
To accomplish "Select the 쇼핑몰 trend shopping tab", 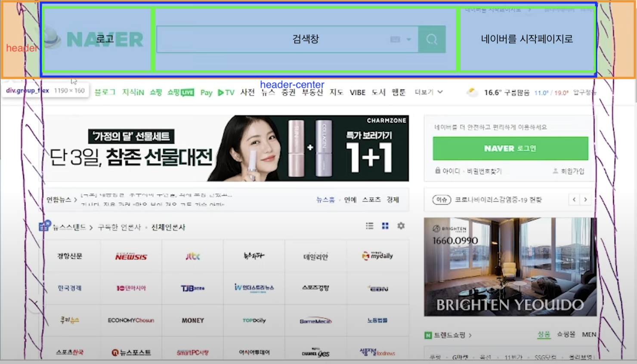I will coord(566,334).
